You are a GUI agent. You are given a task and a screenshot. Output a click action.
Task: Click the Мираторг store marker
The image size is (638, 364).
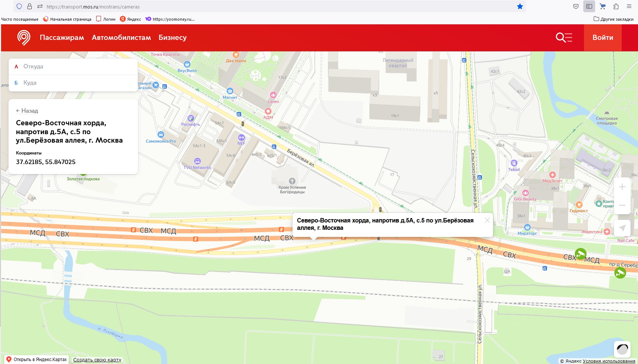527,227
